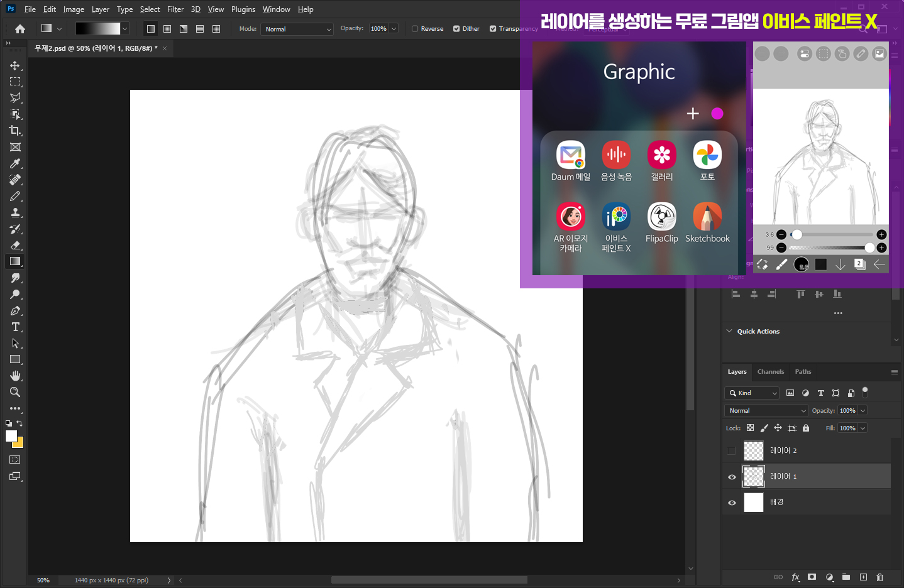Open the layer filter Kind dropdown

pos(752,393)
